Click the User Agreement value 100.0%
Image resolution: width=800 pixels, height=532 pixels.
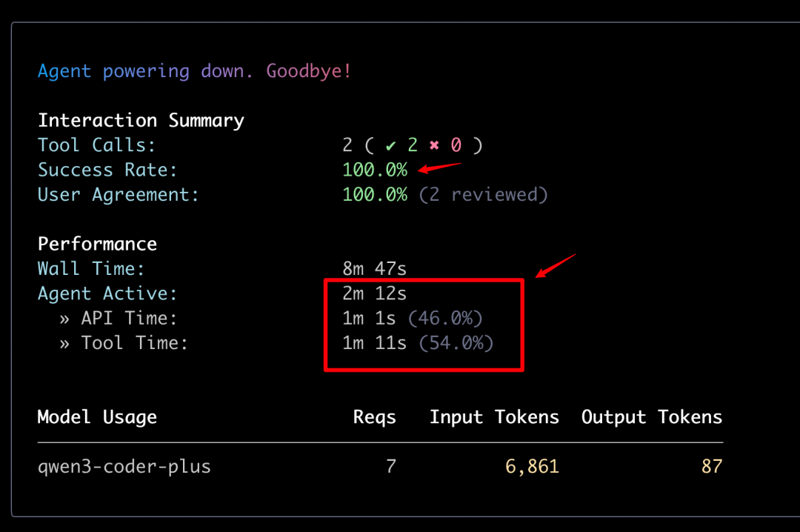tap(375, 195)
